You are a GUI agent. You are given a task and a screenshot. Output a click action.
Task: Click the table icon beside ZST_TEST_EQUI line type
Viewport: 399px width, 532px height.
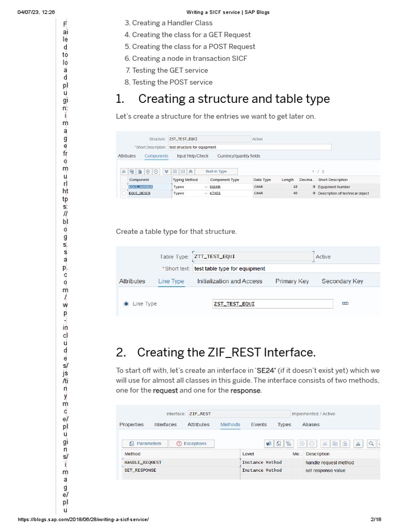click(x=345, y=303)
